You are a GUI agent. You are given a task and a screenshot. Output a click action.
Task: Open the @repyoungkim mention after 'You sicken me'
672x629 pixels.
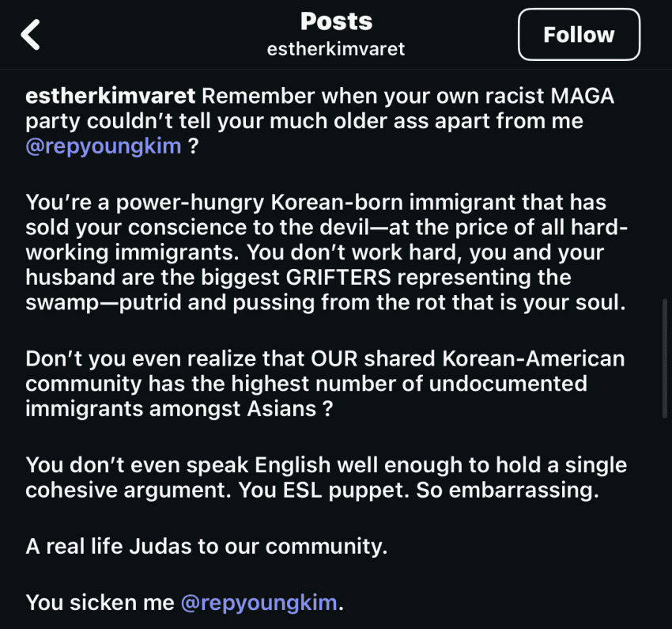pyautogui.click(x=259, y=602)
